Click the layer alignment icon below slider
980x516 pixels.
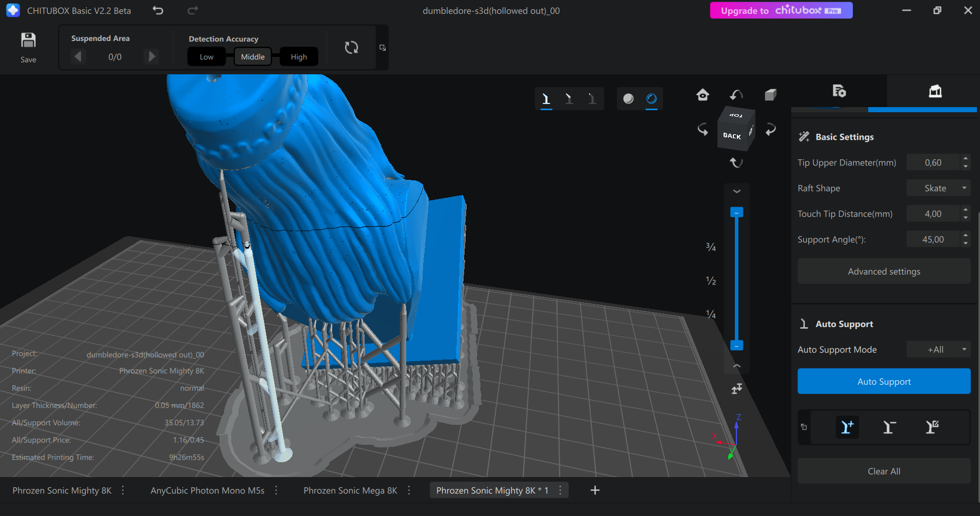tap(737, 389)
